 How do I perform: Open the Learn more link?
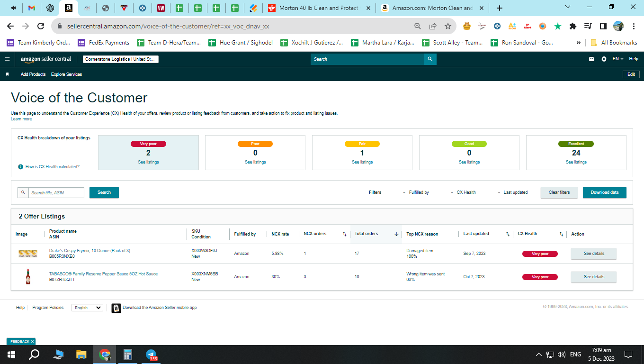(21, 119)
